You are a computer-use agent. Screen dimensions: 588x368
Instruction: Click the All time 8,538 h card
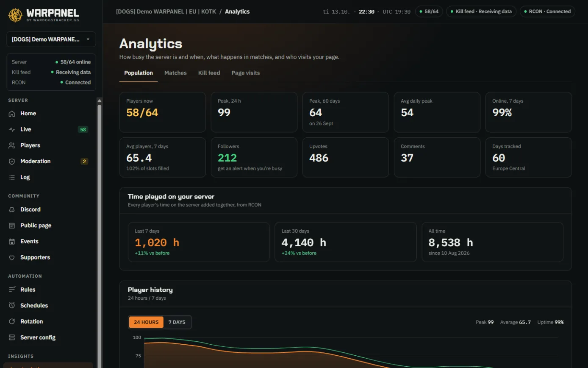493,242
